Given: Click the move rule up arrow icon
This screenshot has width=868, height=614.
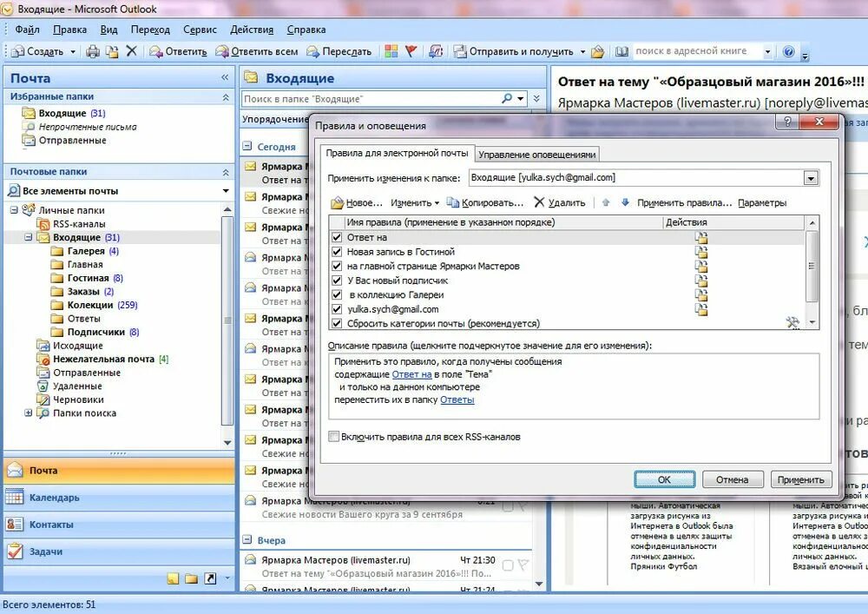Looking at the screenshot, I should (606, 202).
